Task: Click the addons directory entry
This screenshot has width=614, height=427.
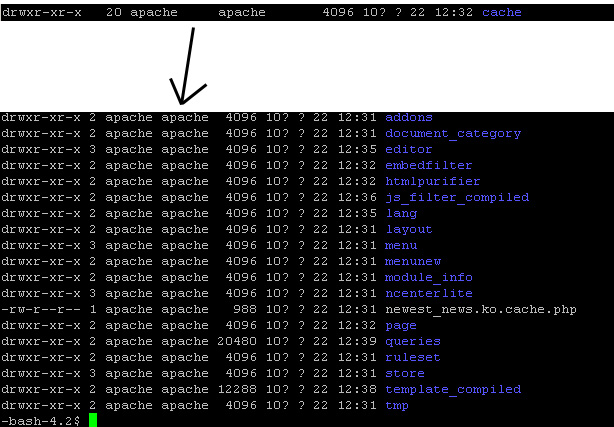Action: tap(408, 118)
